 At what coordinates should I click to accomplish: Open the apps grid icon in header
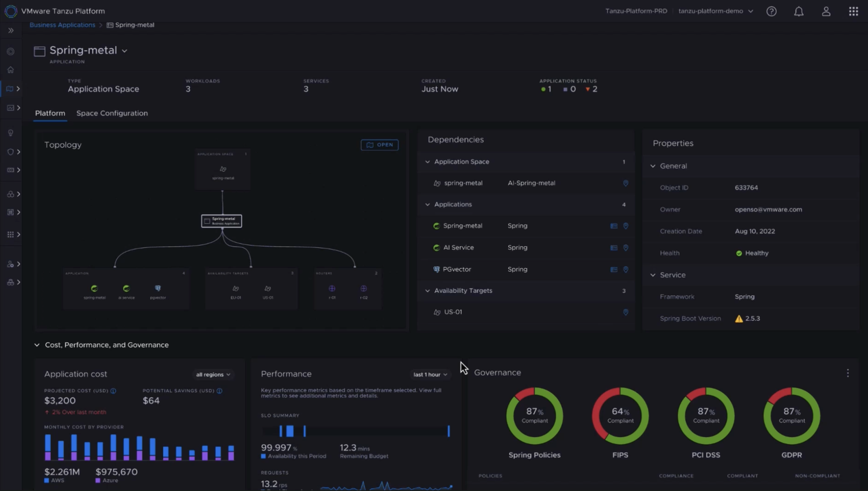tap(854, 11)
